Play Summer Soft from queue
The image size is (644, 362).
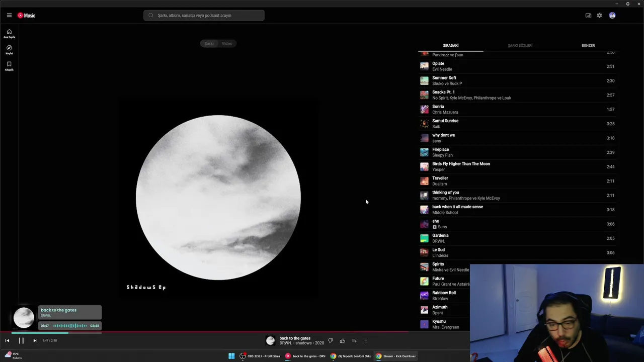[x=518, y=80]
